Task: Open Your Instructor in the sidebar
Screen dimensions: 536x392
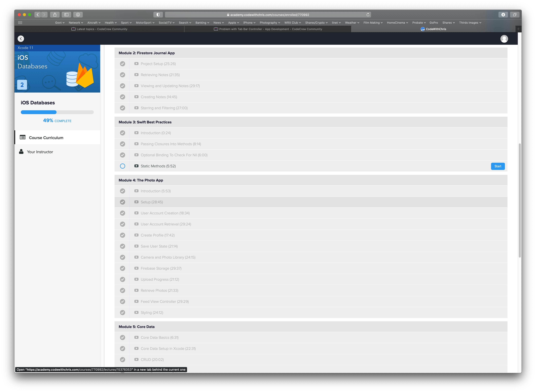Action: pyautogui.click(x=57, y=152)
